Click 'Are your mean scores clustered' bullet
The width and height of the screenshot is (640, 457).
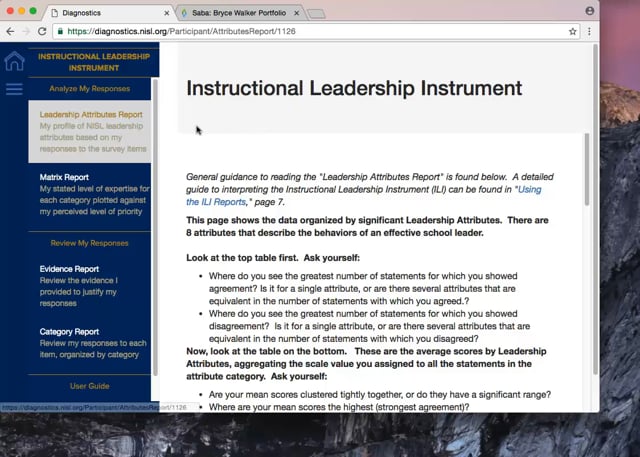click(x=380, y=395)
